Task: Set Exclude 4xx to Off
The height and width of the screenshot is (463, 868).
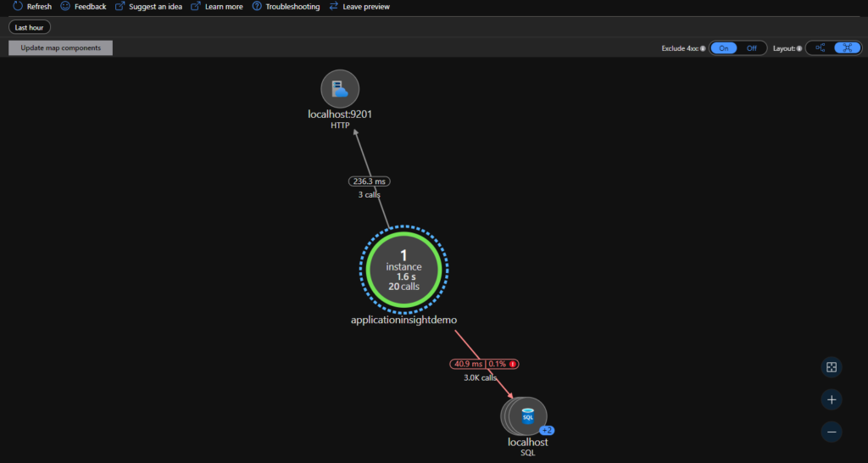Action: point(751,48)
